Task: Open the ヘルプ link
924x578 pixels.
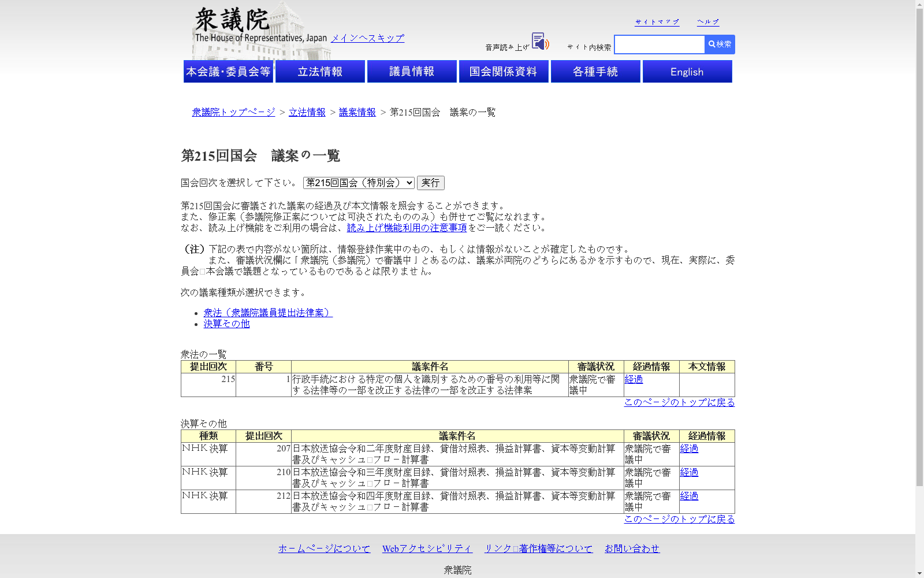Action: 708,22
